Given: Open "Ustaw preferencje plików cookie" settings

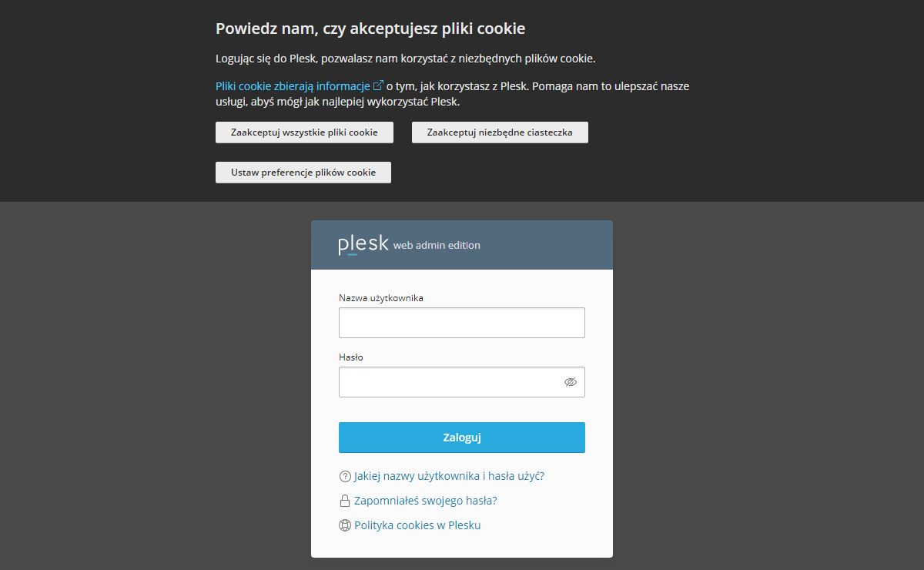Looking at the screenshot, I should pos(303,173).
